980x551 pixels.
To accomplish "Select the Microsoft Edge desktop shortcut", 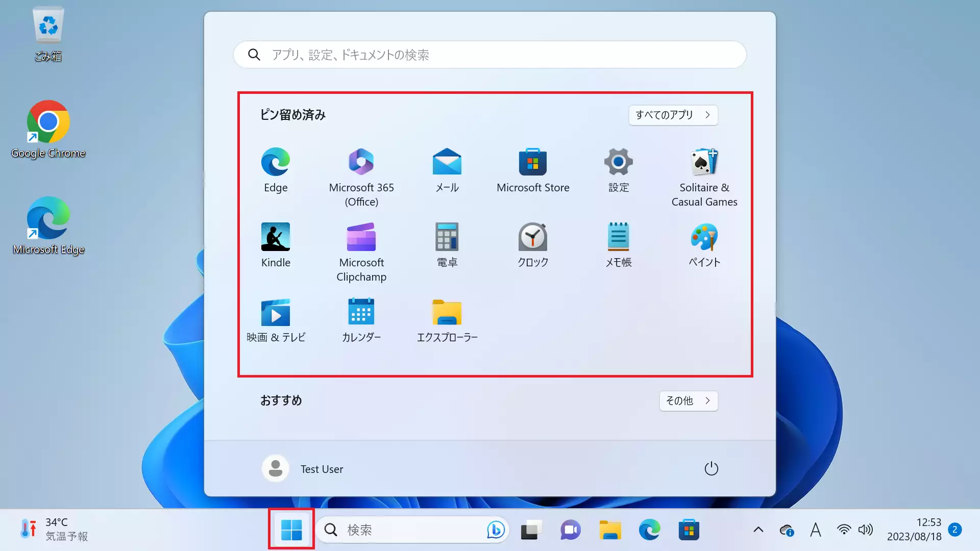I will [x=48, y=226].
